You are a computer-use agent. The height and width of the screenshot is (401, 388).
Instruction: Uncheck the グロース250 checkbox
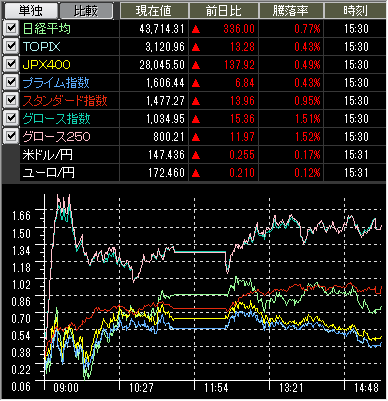(11, 136)
